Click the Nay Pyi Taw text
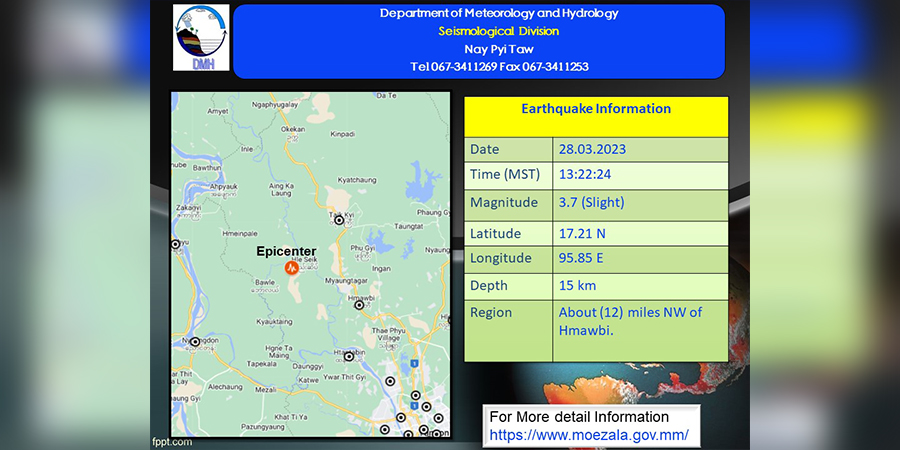 pos(499,49)
